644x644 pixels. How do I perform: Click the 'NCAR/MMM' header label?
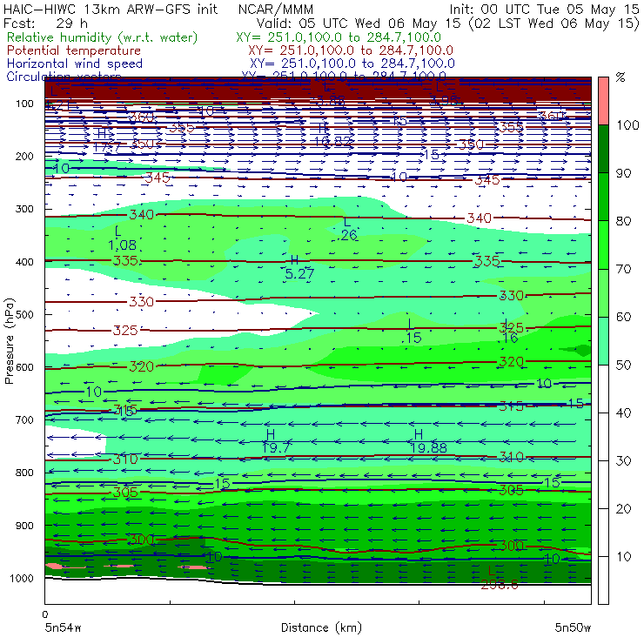[x=276, y=10]
